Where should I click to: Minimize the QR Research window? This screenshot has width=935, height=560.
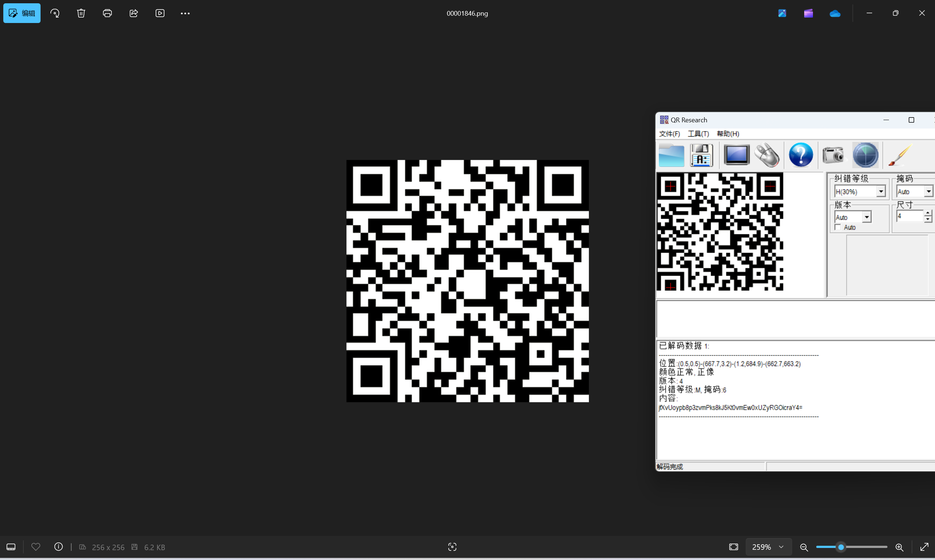tap(886, 120)
